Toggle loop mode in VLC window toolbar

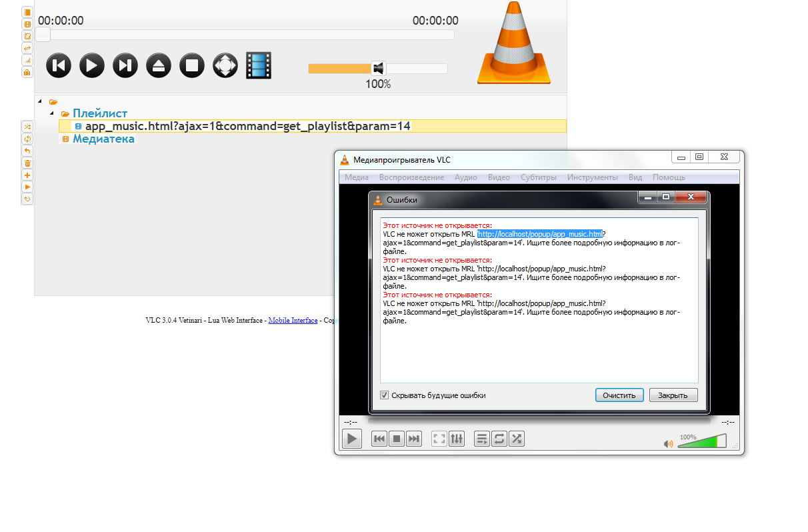point(499,439)
